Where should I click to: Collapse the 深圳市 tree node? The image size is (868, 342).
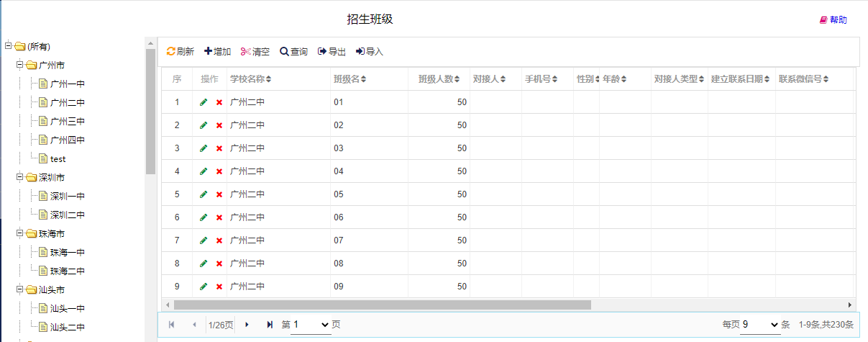(x=19, y=177)
